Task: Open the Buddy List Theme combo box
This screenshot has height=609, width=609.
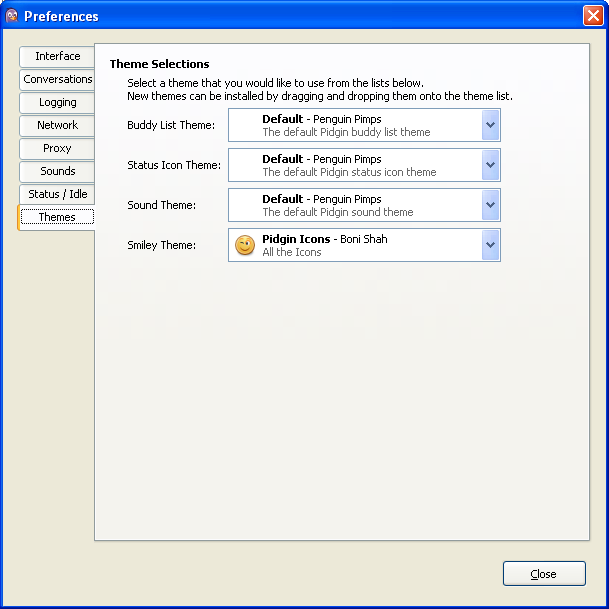Action: pyautogui.click(x=364, y=125)
